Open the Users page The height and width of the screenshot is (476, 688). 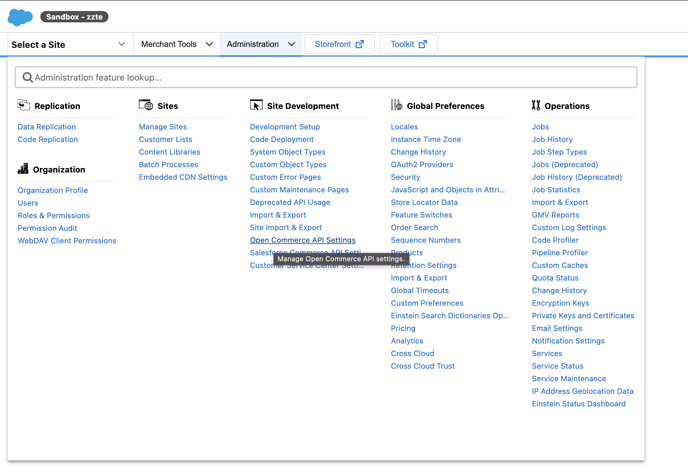coord(28,203)
